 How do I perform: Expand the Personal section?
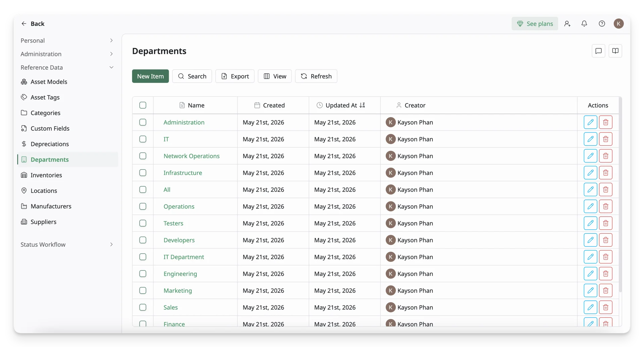(x=67, y=41)
